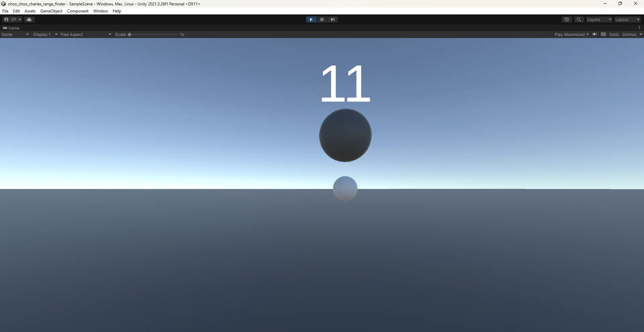This screenshot has height=332, width=644.
Task: Toggle Gizmos in Game view
Action: click(629, 35)
